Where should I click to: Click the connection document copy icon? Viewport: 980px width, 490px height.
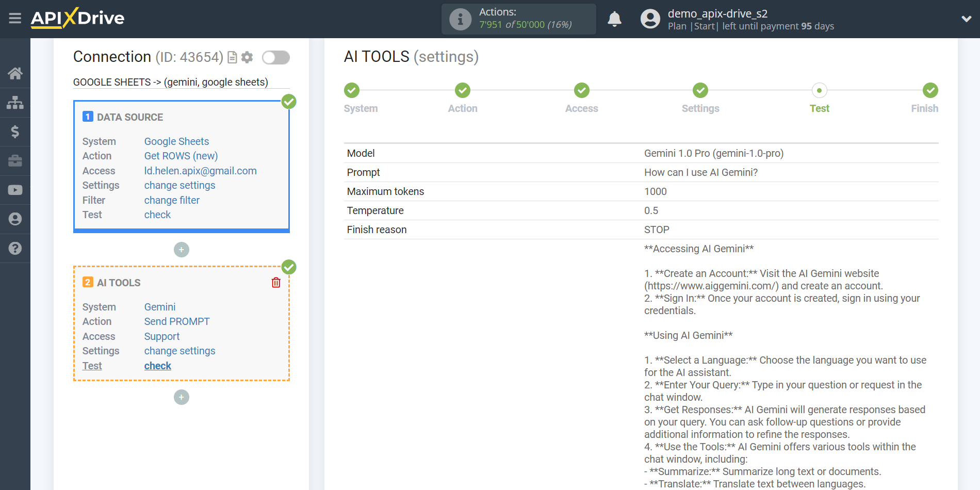[x=233, y=57]
